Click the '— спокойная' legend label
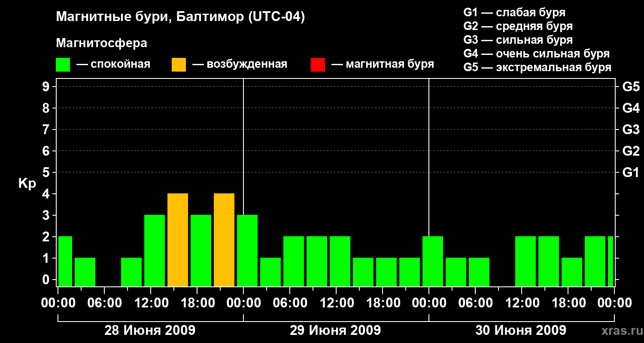This screenshot has height=343, width=644. click(x=113, y=64)
